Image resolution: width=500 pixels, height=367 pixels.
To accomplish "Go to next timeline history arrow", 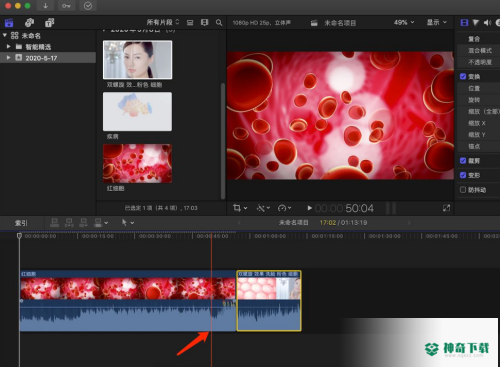I will pos(409,223).
